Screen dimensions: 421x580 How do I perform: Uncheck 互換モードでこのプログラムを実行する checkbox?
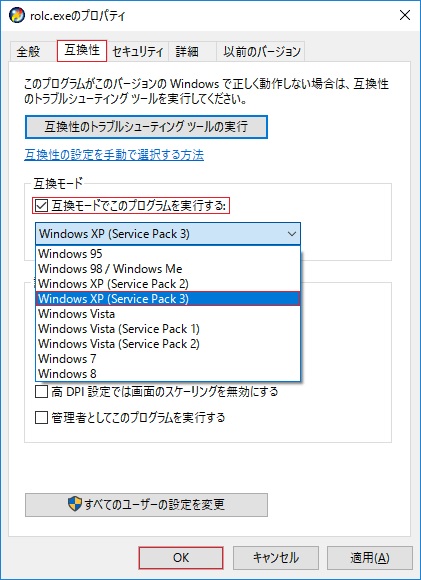point(41,205)
